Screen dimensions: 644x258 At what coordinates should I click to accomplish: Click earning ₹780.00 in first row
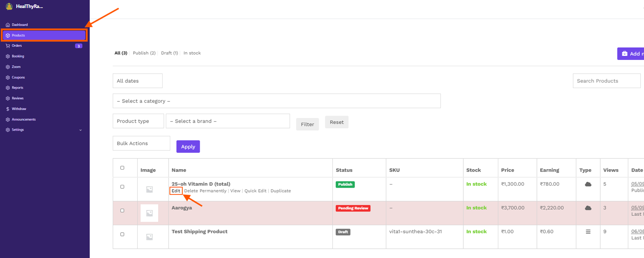tap(550, 184)
